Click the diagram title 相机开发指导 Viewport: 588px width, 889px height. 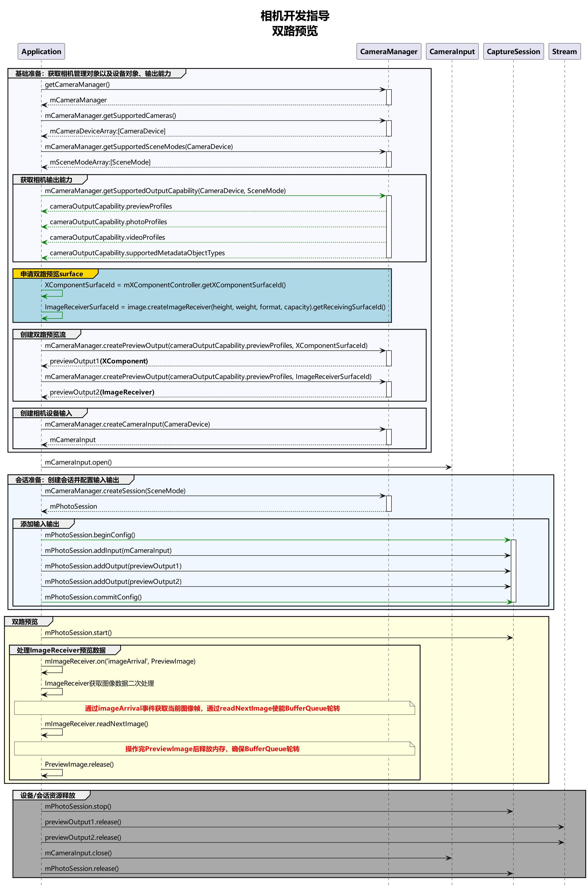click(x=295, y=16)
